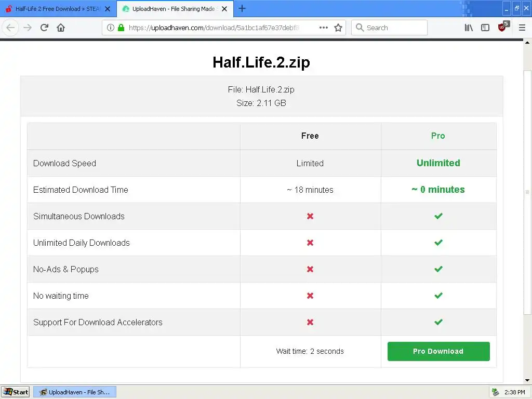
Task: Click the Download Speed row label
Action: coord(64,163)
